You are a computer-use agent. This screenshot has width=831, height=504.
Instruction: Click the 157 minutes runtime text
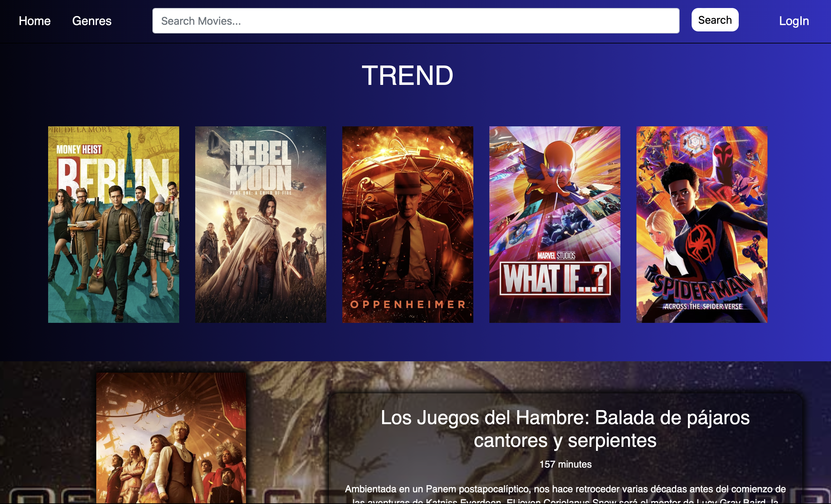tap(565, 464)
